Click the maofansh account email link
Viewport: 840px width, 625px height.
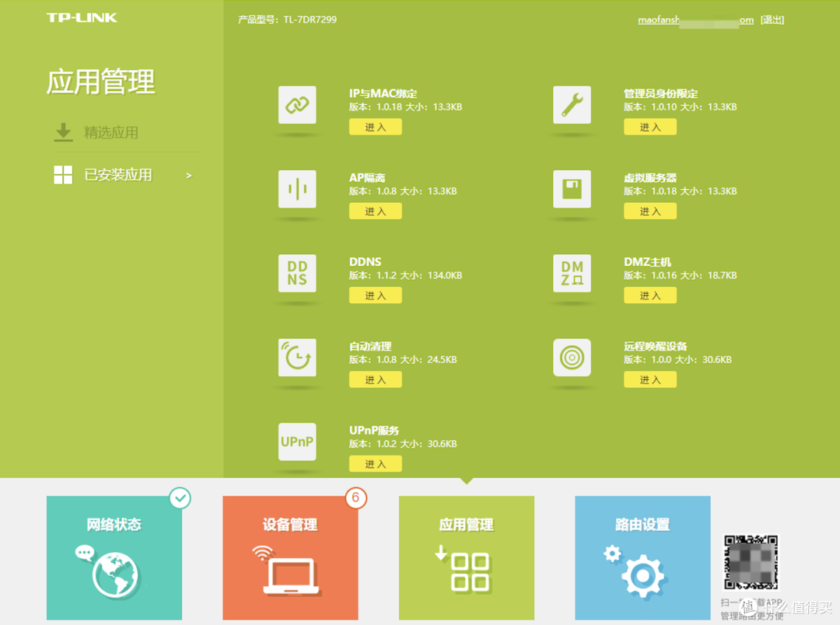pos(696,19)
